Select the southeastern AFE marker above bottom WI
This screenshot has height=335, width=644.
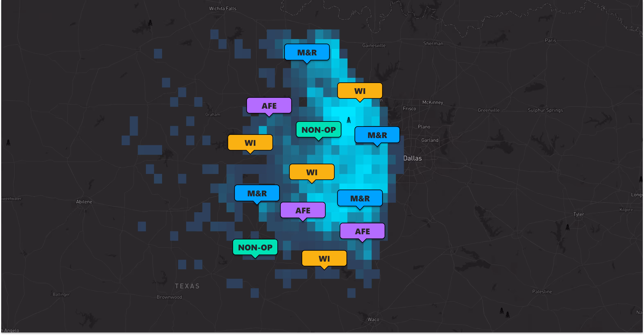tap(362, 231)
